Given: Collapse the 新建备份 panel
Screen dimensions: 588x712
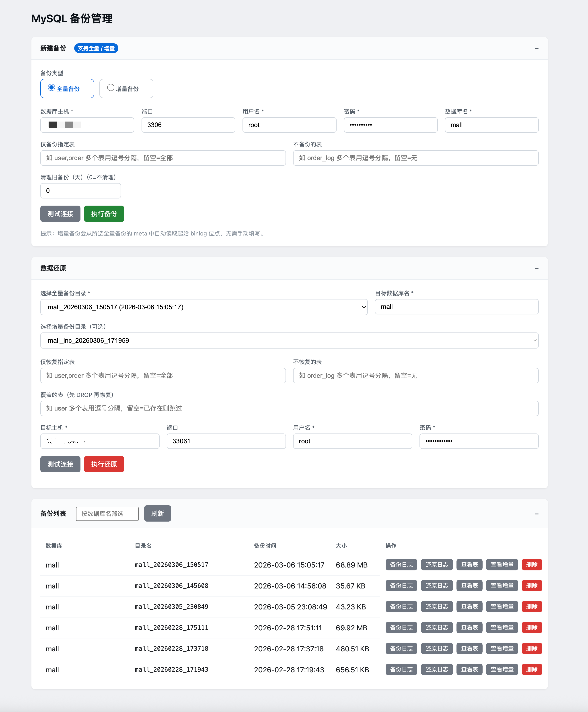Looking at the screenshot, I should point(537,48).
